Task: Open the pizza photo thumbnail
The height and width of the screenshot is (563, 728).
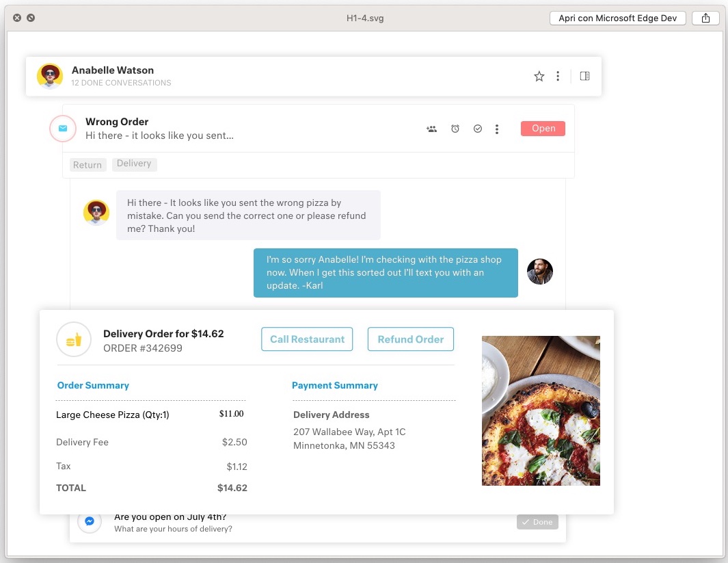Action: (541, 410)
